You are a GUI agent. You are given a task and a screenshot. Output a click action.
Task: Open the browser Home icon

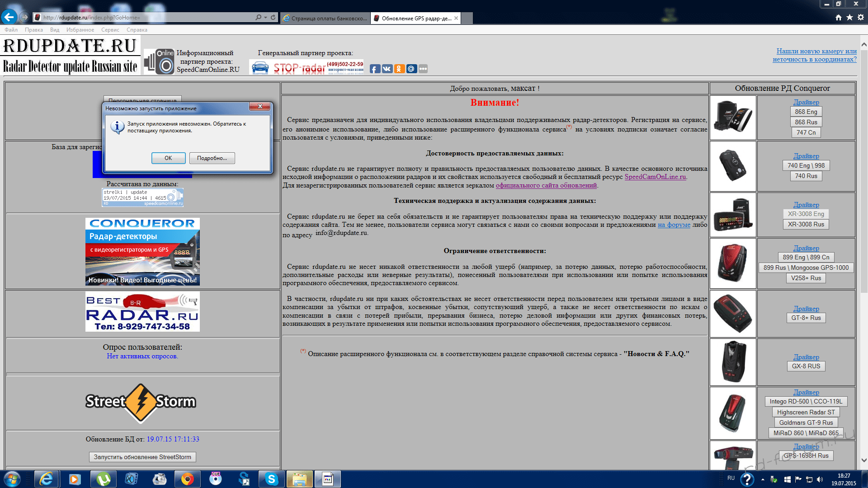[x=839, y=18]
